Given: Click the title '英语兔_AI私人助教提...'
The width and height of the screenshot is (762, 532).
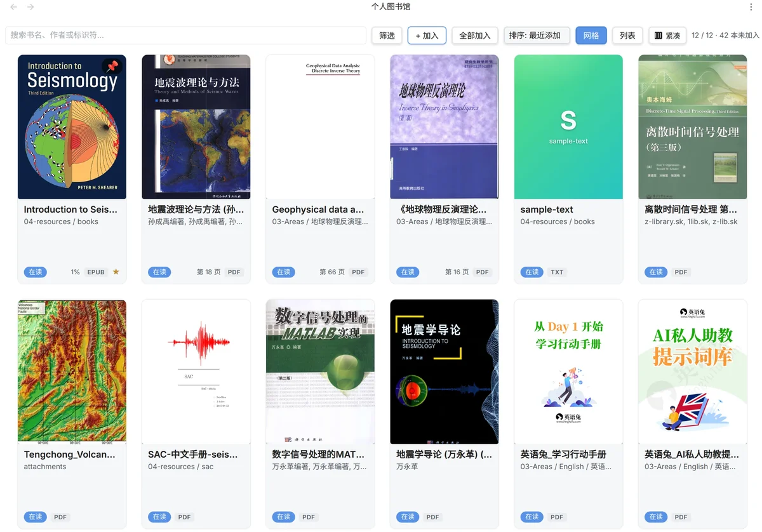Looking at the screenshot, I should coord(692,455).
